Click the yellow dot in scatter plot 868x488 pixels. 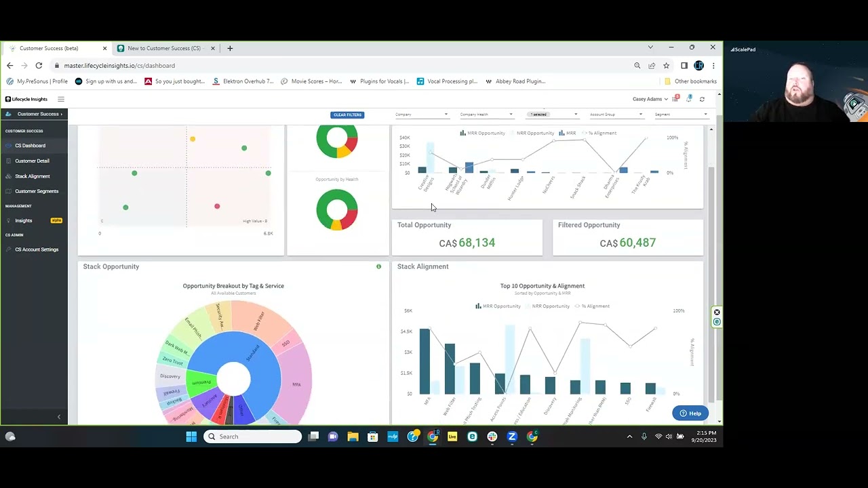193,139
